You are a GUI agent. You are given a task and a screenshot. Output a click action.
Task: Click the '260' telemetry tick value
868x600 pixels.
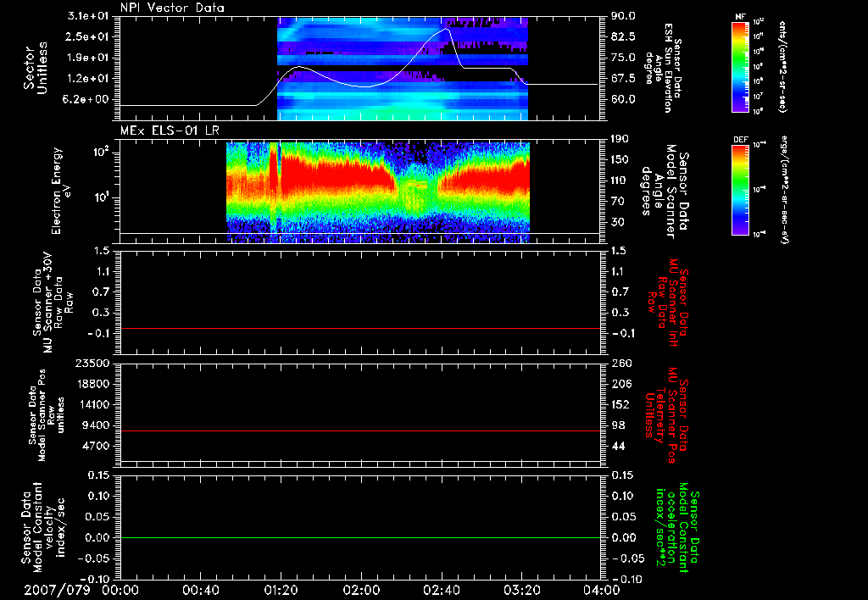620,363
